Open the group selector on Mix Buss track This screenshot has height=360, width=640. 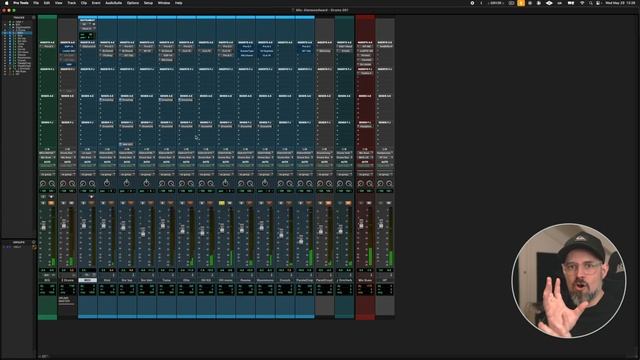365,174
